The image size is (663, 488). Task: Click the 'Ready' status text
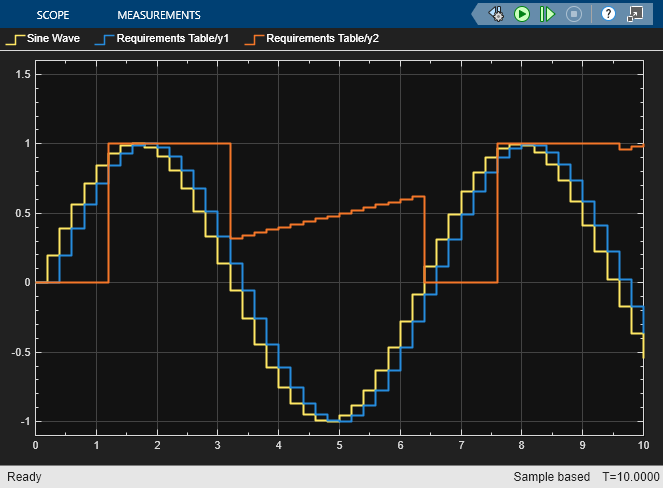coord(24,477)
